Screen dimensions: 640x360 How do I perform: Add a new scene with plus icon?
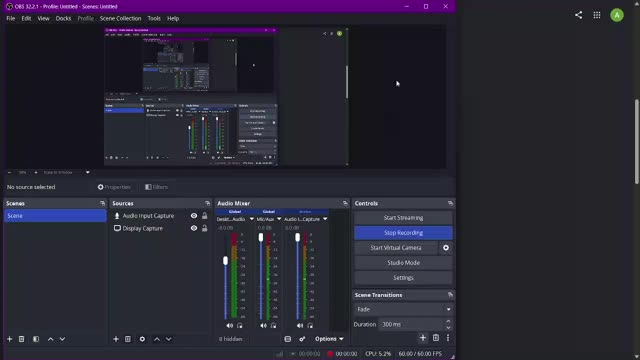pyautogui.click(x=9, y=339)
